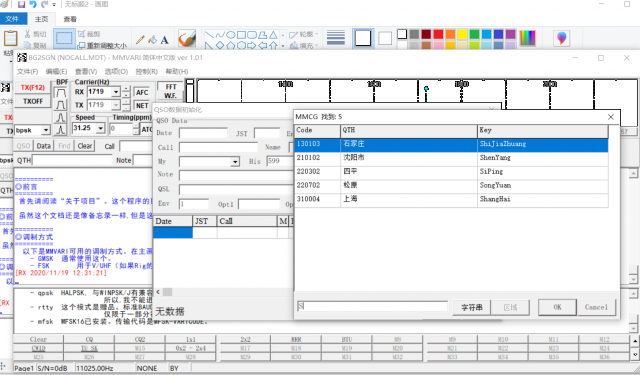Click the 字符串 button in MMCG dialog

pyautogui.click(x=471, y=307)
